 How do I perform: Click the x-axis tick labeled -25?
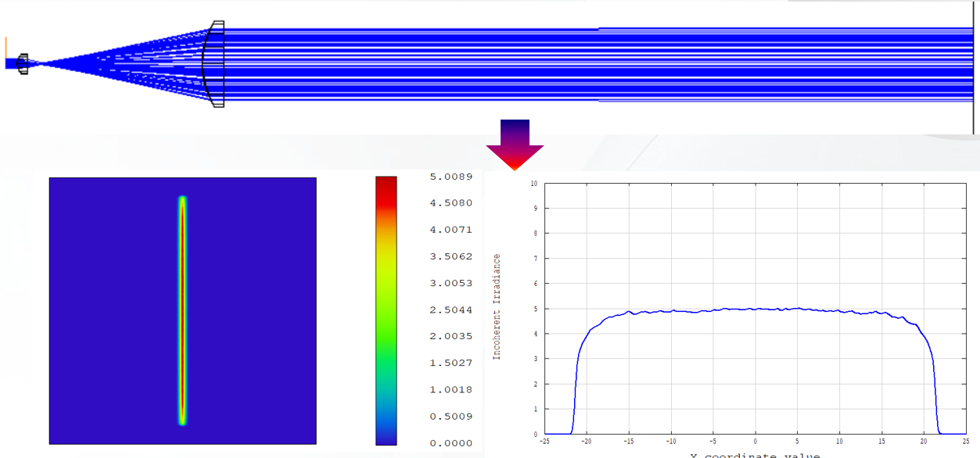pos(544,442)
